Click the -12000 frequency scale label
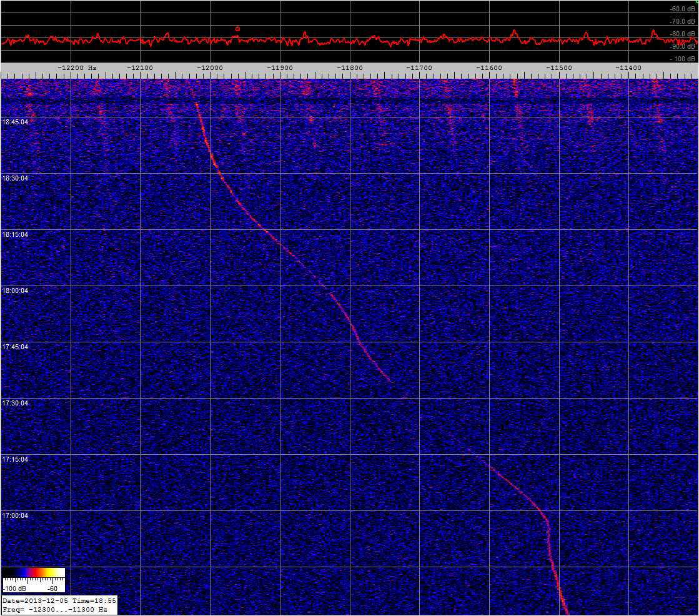699x616 pixels. pos(209,67)
